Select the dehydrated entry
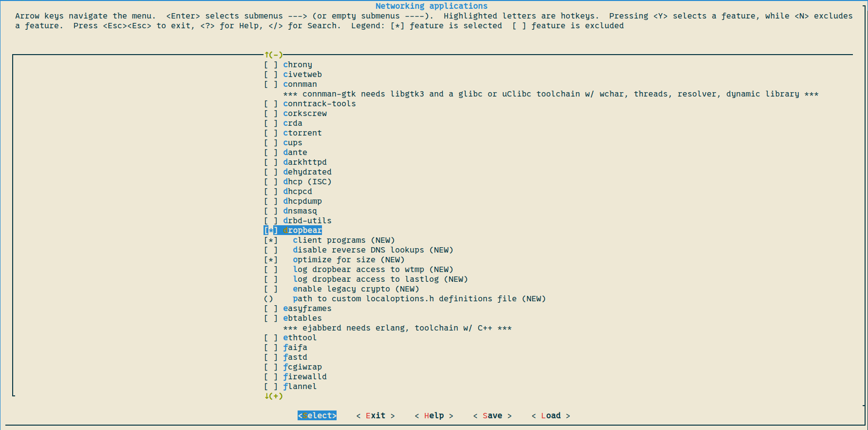 point(298,172)
